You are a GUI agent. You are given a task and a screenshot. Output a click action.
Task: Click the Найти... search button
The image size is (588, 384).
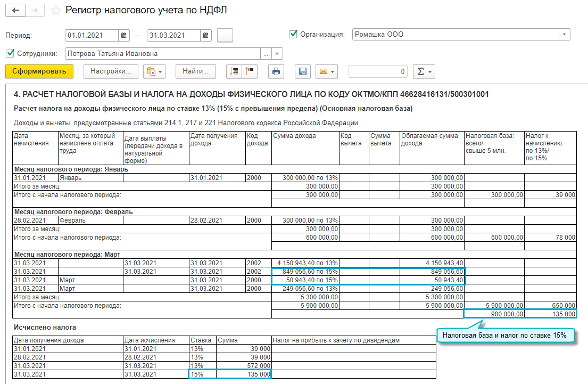[x=195, y=71]
